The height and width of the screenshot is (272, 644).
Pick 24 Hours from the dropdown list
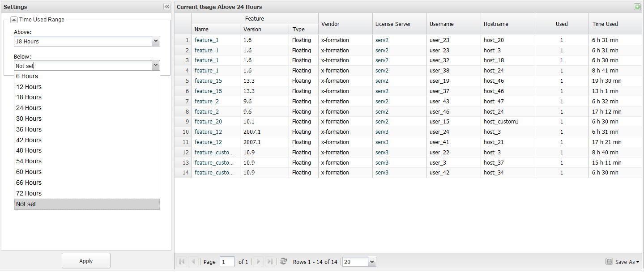(x=87, y=108)
